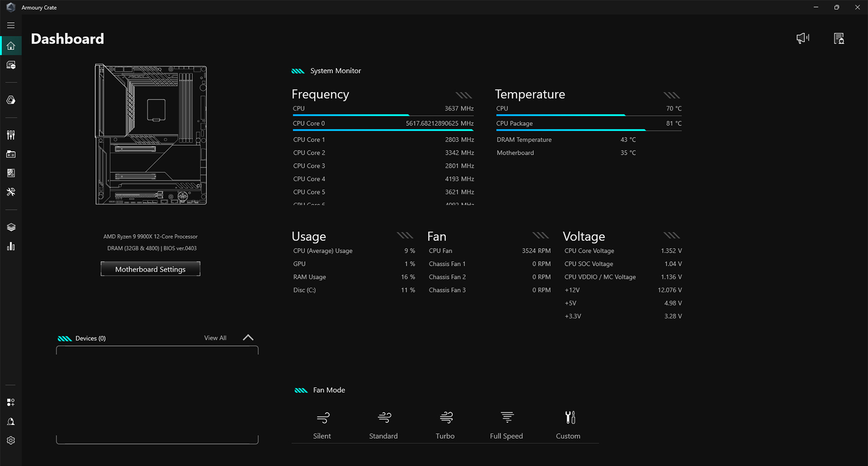Open the sidebar hamburger menu
The image size is (868, 466).
10,25
